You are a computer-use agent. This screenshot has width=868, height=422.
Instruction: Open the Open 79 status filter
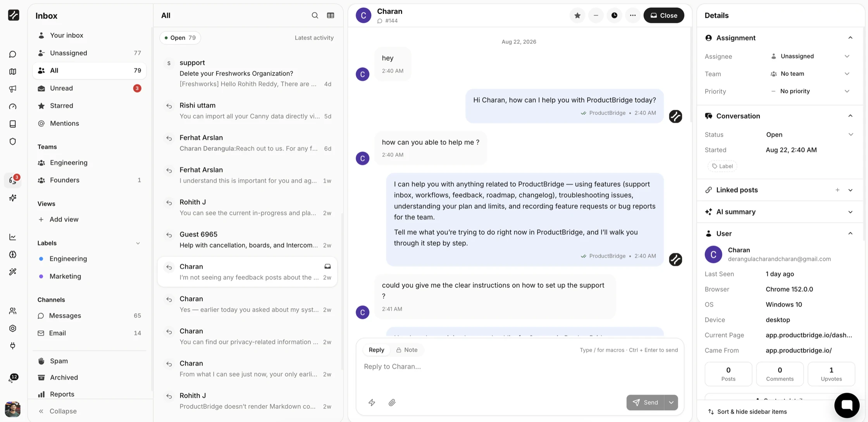point(180,38)
